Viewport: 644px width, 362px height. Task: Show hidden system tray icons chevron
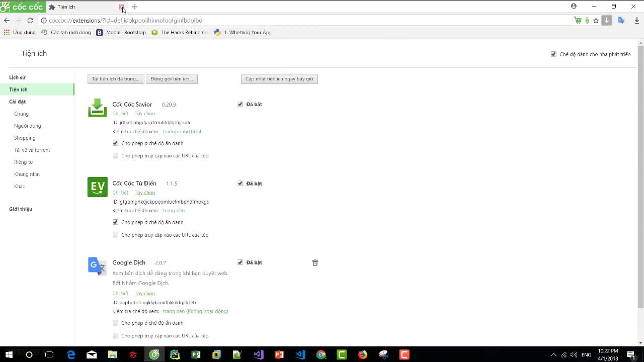(553, 355)
